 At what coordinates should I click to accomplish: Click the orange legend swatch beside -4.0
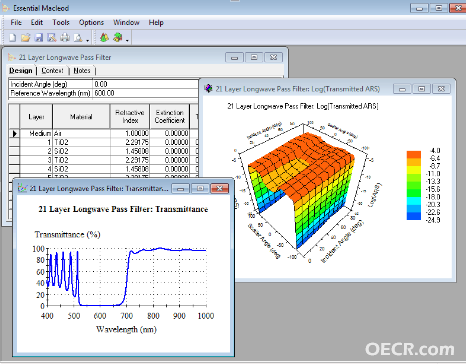pyautogui.click(x=414, y=155)
